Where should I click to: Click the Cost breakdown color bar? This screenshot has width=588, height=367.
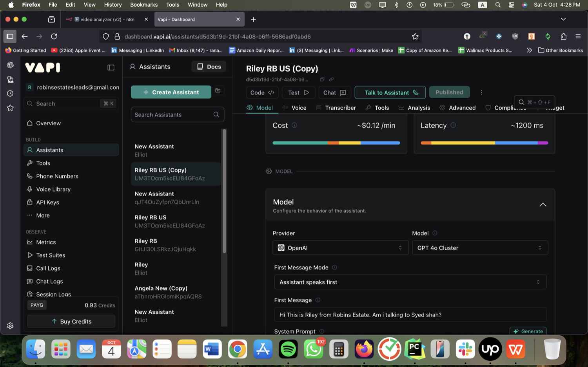pyautogui.click(x=336, y=143)
